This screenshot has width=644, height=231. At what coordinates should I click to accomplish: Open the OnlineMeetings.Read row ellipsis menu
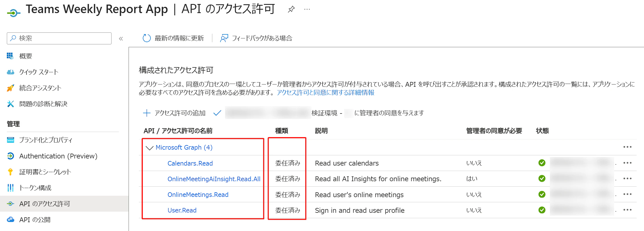(x=627, y=194)
